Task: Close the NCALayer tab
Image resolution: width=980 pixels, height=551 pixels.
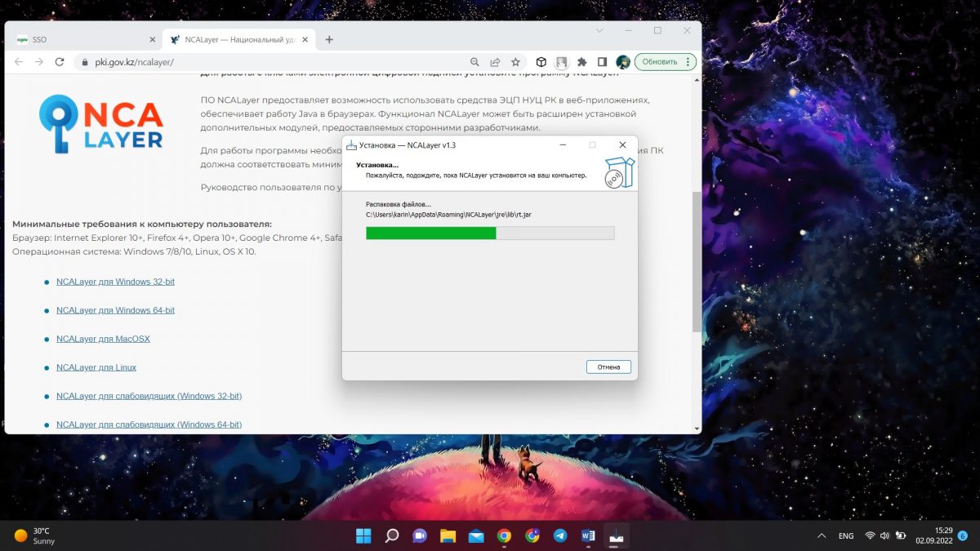Action: (306, 39)
